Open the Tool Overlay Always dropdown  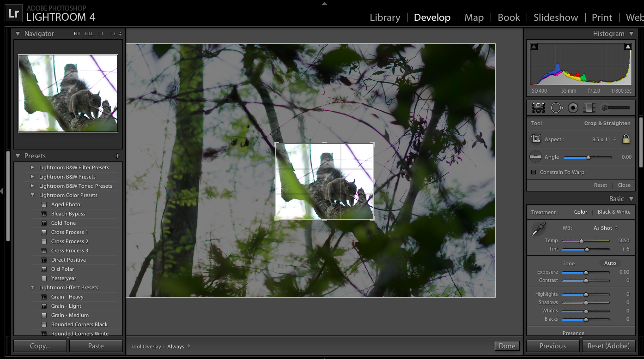[179, 347]
